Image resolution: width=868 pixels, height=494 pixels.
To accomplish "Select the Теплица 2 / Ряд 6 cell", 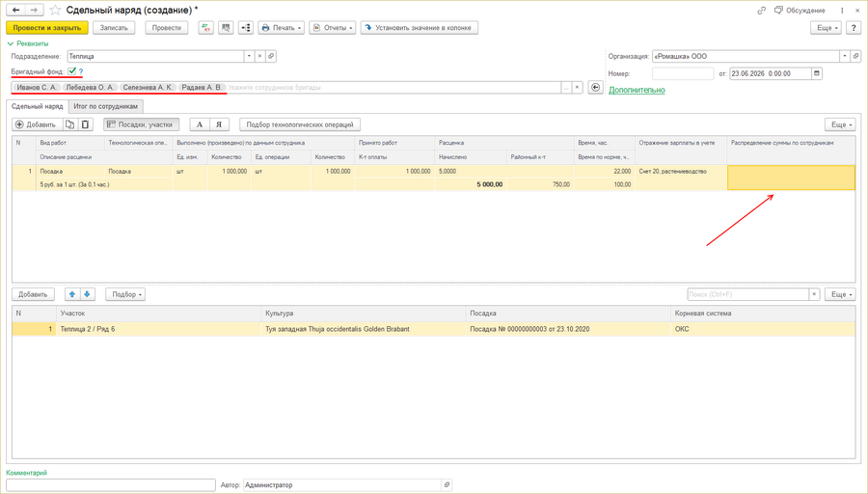I will (158, 329).
